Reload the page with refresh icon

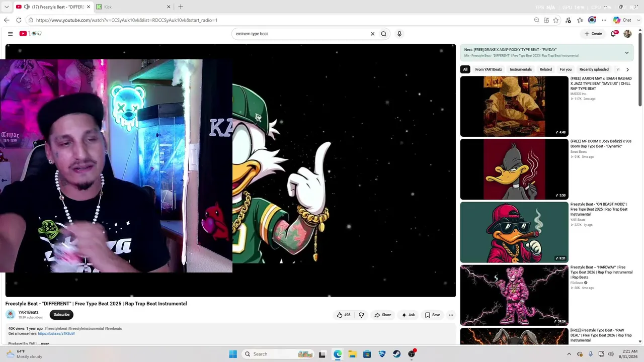[19, 20]
